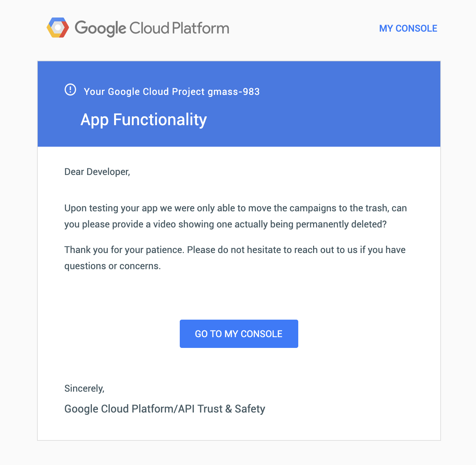Screen dimensions: 476x465
Task: Click the exclamation alert icon in banner
Action: pos(70,90)
